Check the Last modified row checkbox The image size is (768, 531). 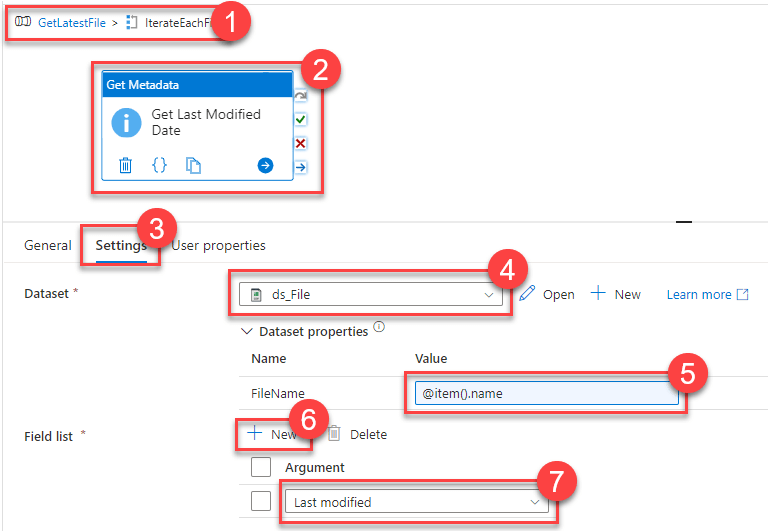pyautogui.click(x=261, y=502)
